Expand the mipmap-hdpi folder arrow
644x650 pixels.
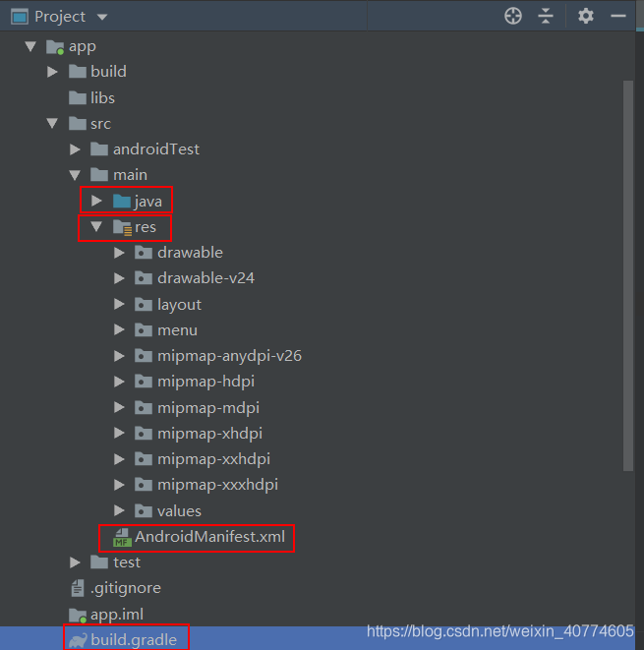119,382
